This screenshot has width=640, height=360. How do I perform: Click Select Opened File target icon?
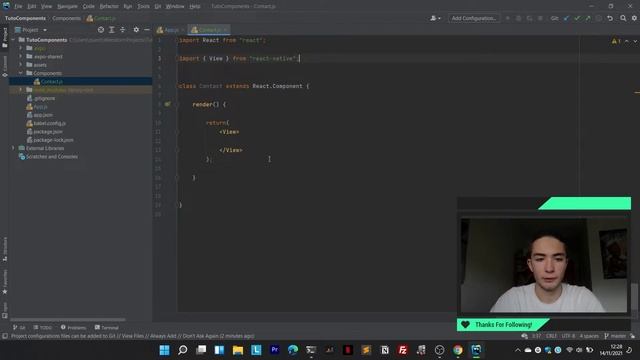101,30
